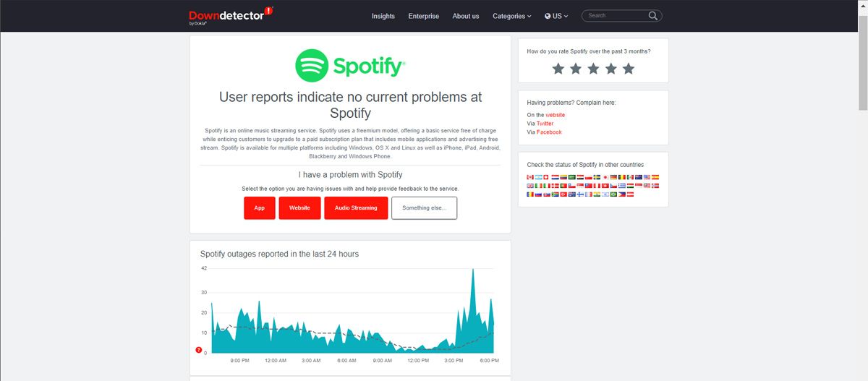
Task: Click the search magnifier icon
Action: [652, 16]
